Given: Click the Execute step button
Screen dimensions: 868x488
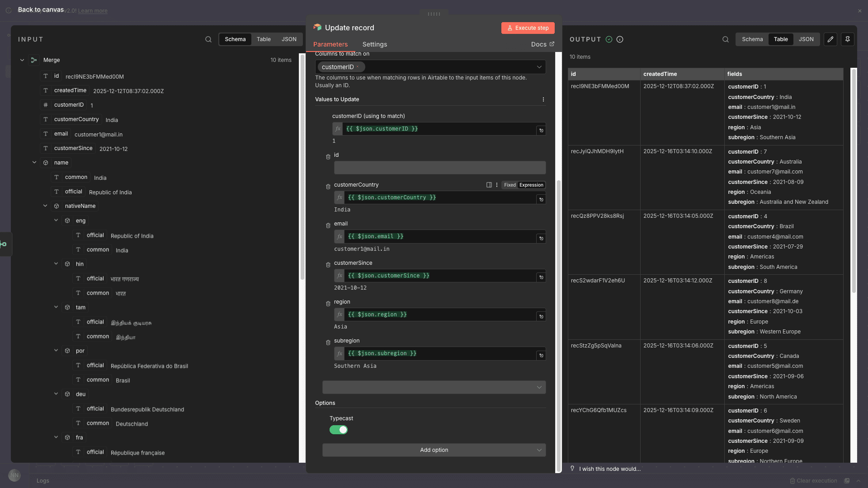Looking at the screenshot, I should coord(528,28).
